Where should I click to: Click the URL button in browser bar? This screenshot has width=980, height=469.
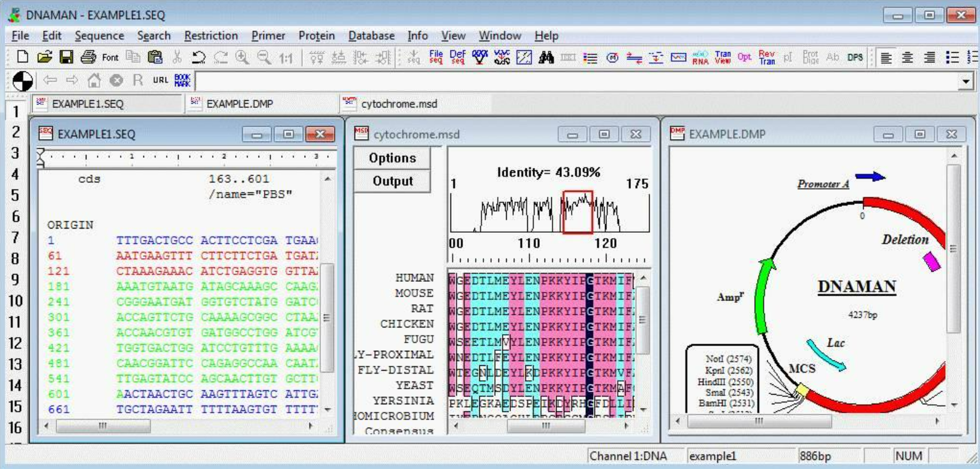[x=160, y=80]
